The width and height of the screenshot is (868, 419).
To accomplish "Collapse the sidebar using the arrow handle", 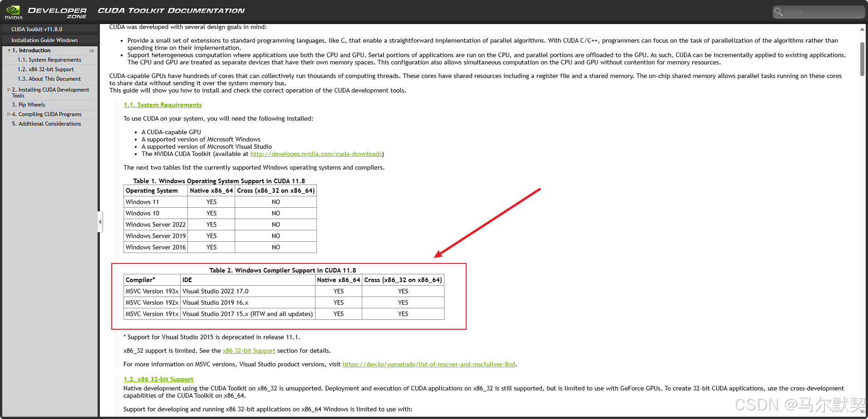I will 100,222.
